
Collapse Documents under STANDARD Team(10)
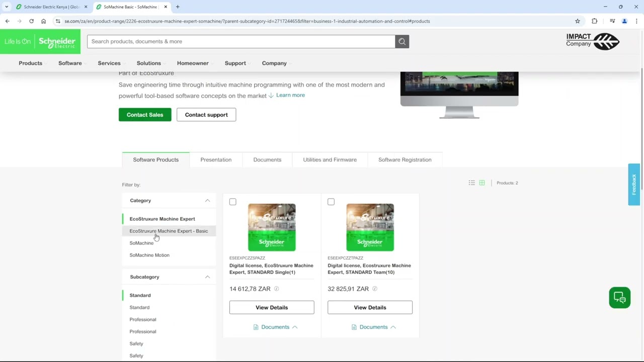tap(373, 327)
